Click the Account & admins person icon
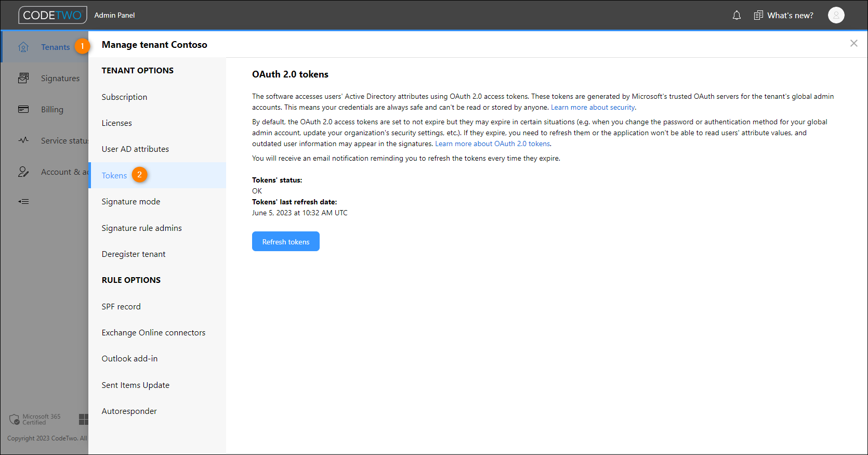 (23, 172)
